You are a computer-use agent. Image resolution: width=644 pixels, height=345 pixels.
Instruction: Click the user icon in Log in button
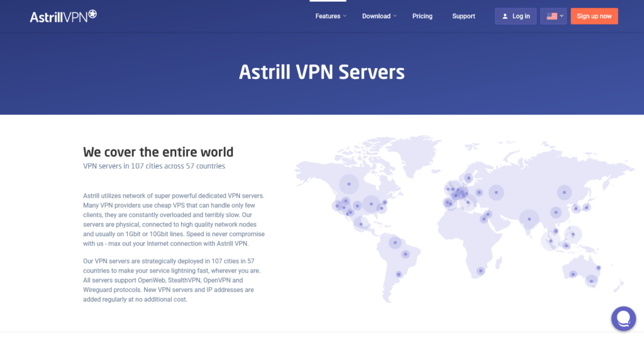[505, 16]
